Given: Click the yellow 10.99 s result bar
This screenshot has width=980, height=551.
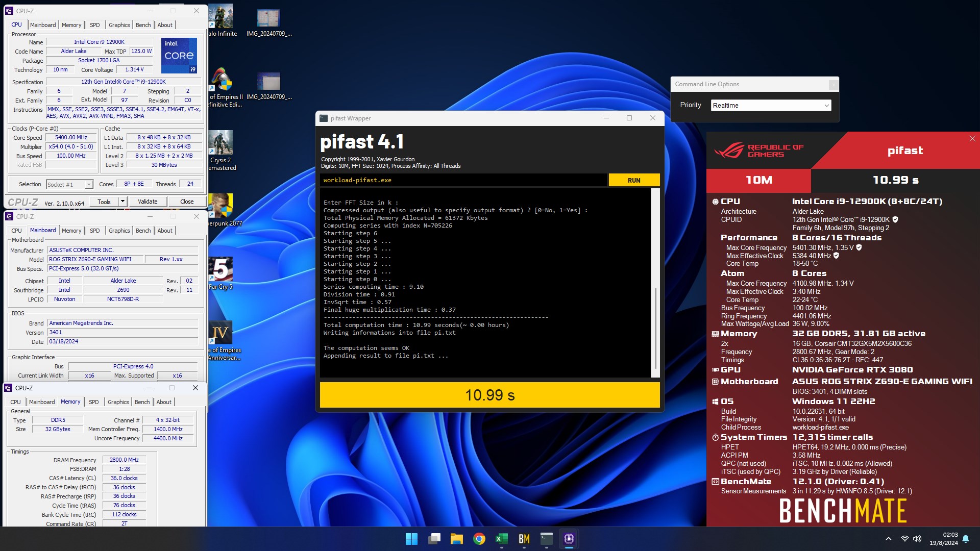Looking at the screenshot, I should click(x=489, y=395).
